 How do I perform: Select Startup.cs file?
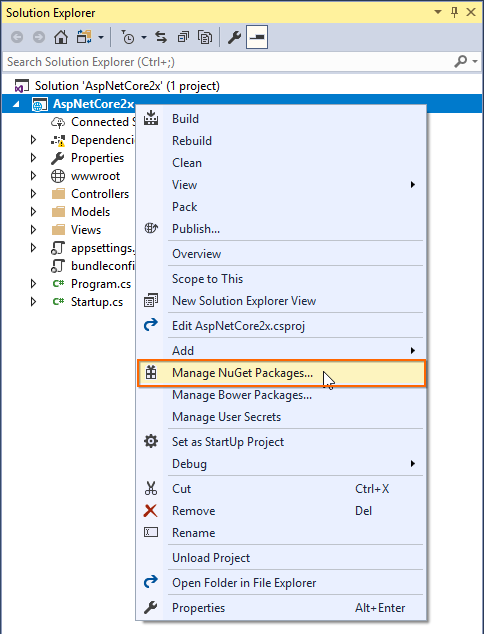click(x=97, y=302)
